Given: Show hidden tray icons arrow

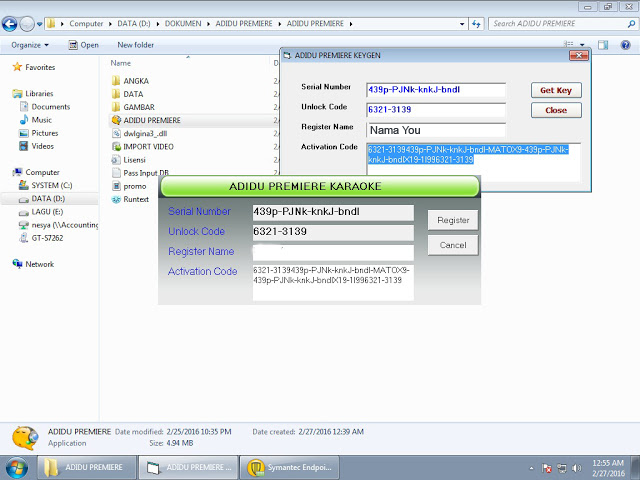Looking at the screenshot, I should [531, 468].
